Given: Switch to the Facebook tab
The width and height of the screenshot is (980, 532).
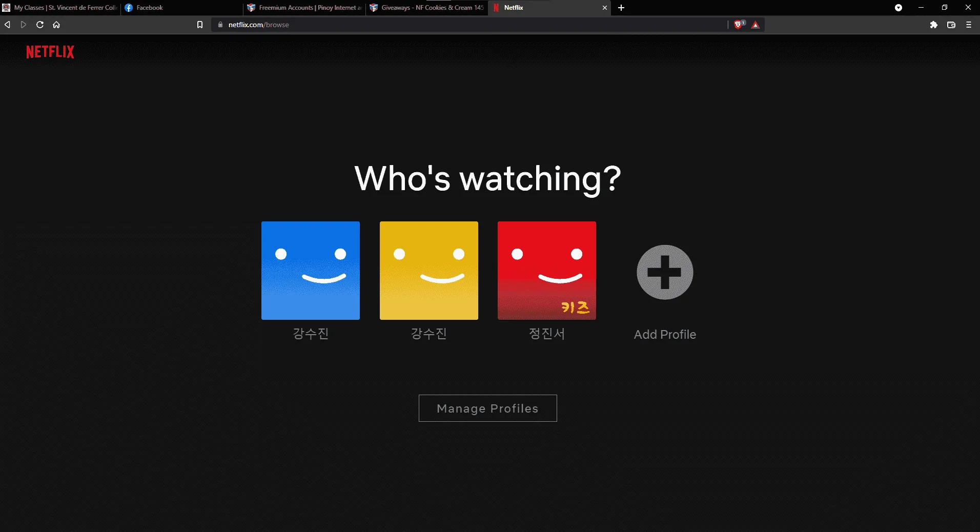Looking at the screenshot, I should coord(182,8).
